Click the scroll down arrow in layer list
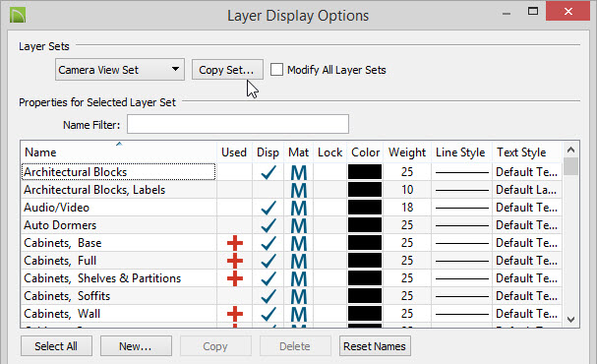This screenshot has width=597, height=364. [570, 319]
